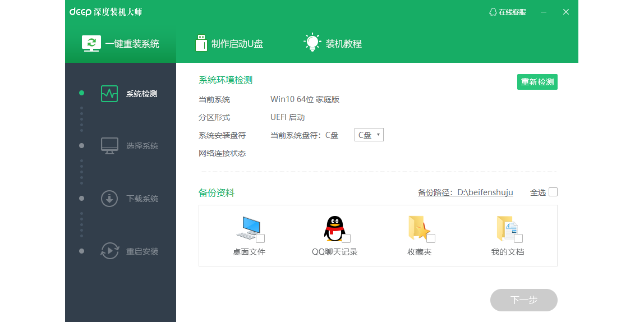Tick the 全选 select-all checkbox
Viewport: 644px width, 322px height.
pyautogui.click(x=553, y=192)
